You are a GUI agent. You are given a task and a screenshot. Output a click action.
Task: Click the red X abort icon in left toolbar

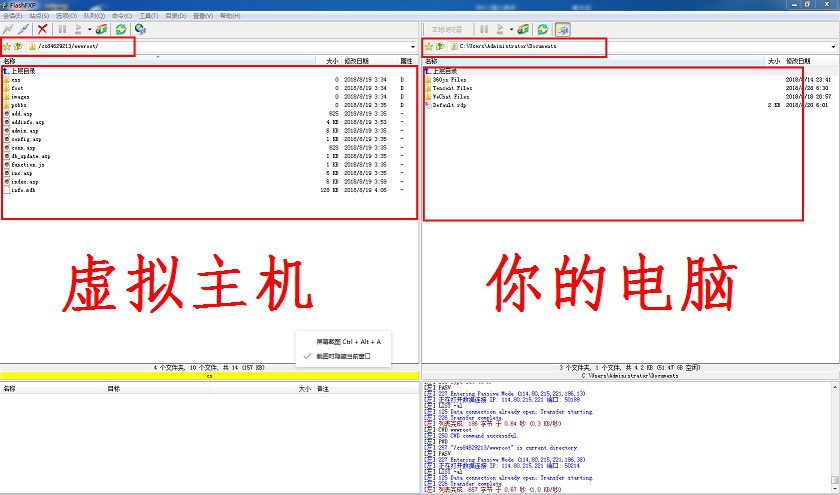pos(42,30)
